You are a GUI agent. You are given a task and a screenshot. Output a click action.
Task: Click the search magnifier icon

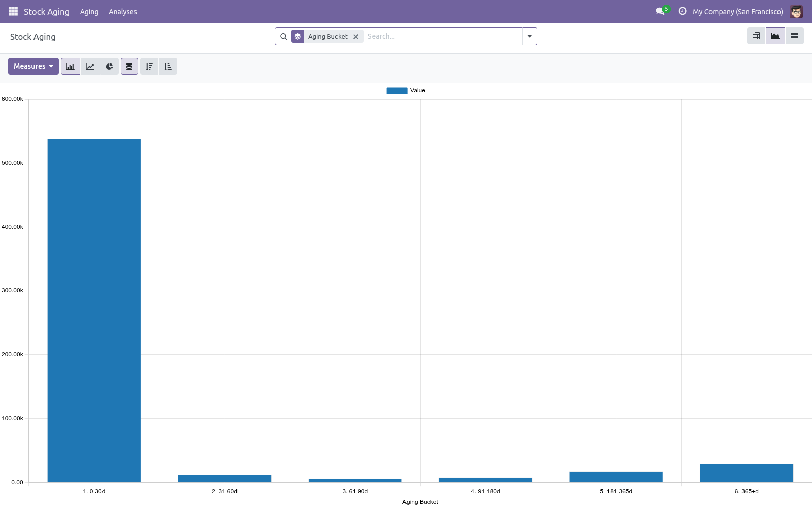pos(284,37)
